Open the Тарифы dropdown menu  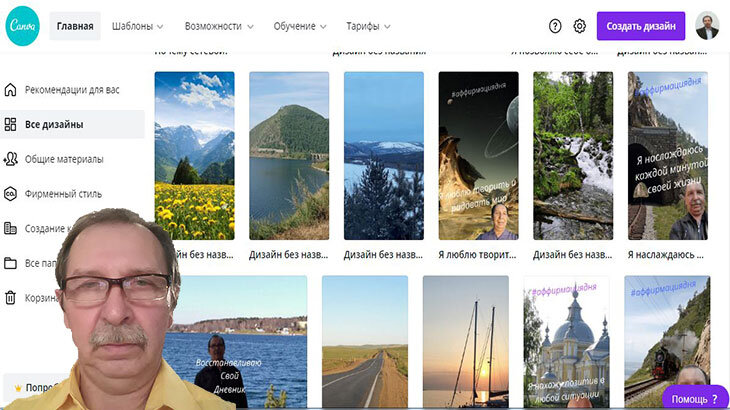[x=368, y=27]
